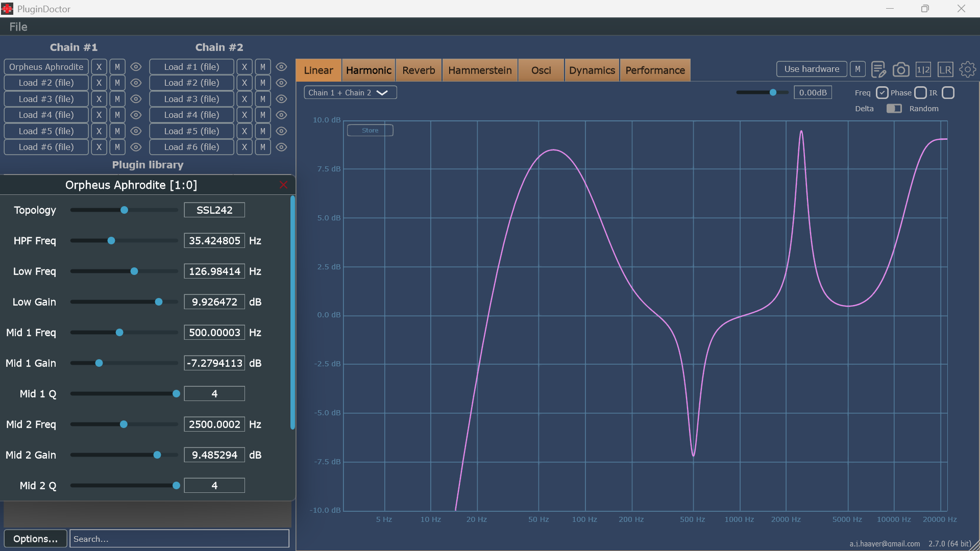Click Load #2 (file) in Chain #1
This screenshot has height=551, width=980.
(x=46, y=83)
